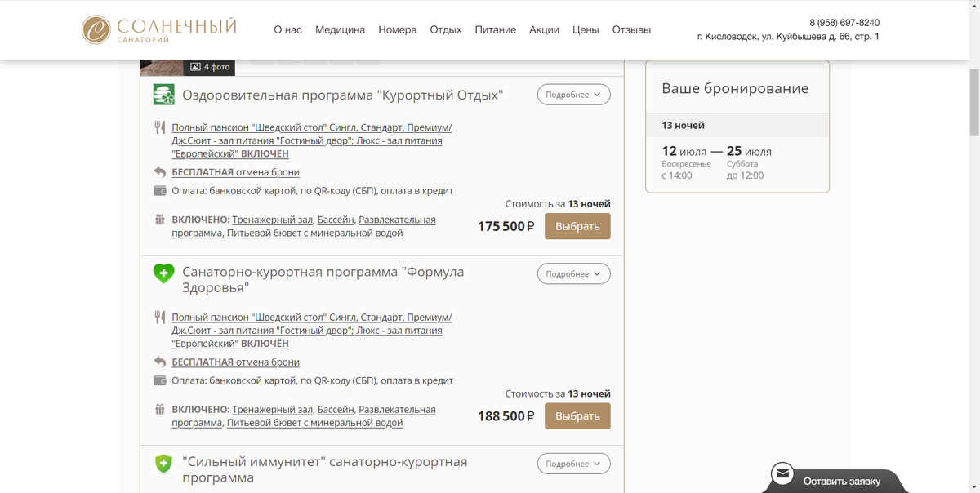Click the green heart "Формула Здоровья" icon
980x493 pixels.
point(164,273)
